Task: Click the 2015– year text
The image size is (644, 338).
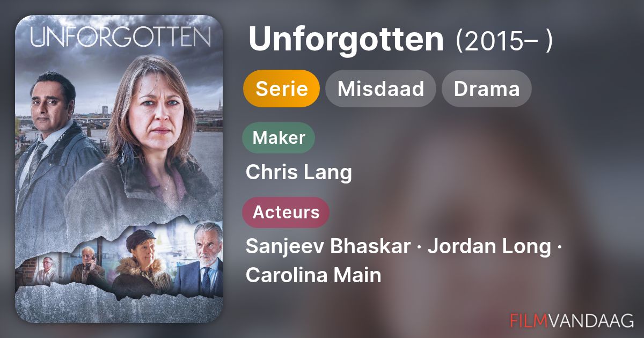Action: coord(503,40)
